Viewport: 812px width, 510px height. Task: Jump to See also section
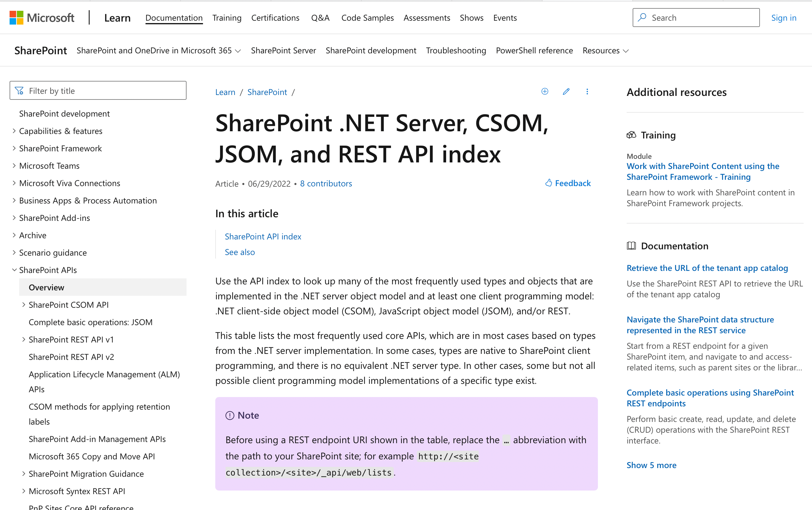(x=240, y=252)
